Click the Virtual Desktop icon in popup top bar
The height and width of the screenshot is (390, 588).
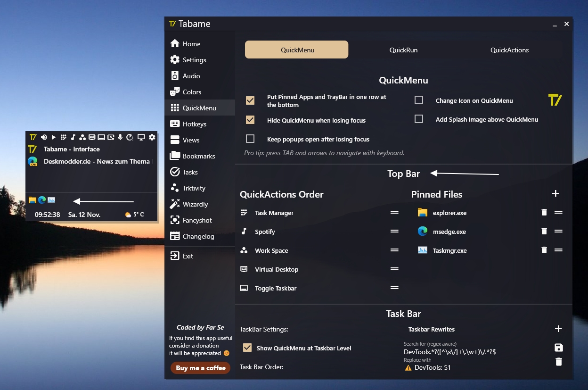(92, 137)
